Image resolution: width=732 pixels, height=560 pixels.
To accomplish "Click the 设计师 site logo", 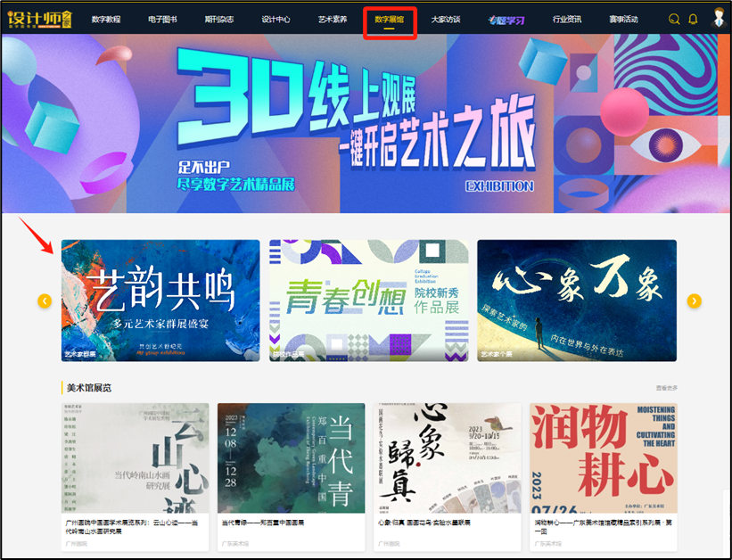I will (x=39, y=18).
